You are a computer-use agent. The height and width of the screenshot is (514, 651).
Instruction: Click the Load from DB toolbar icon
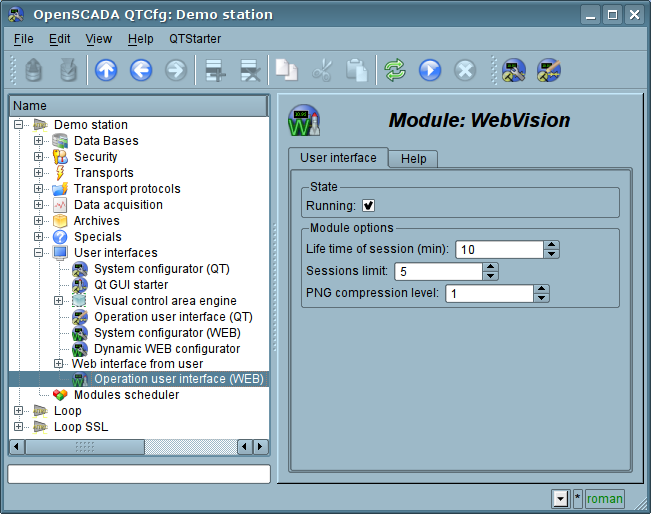[34, 70]
